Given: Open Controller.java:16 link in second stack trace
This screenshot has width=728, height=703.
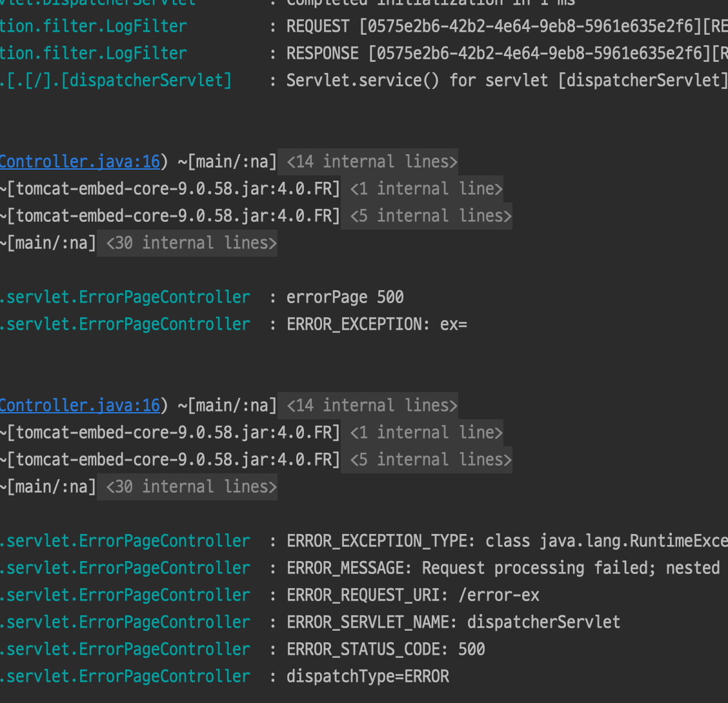Looking at the screenshot, I should (79, 405).
